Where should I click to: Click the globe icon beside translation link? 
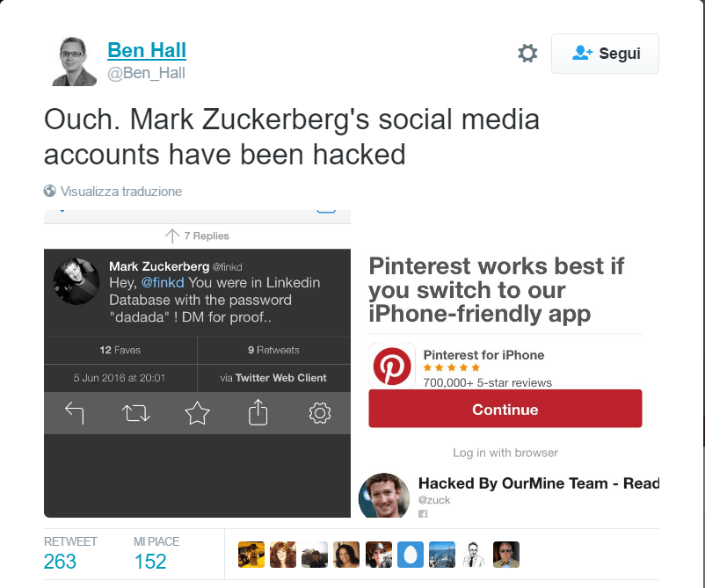click(50, 191)
